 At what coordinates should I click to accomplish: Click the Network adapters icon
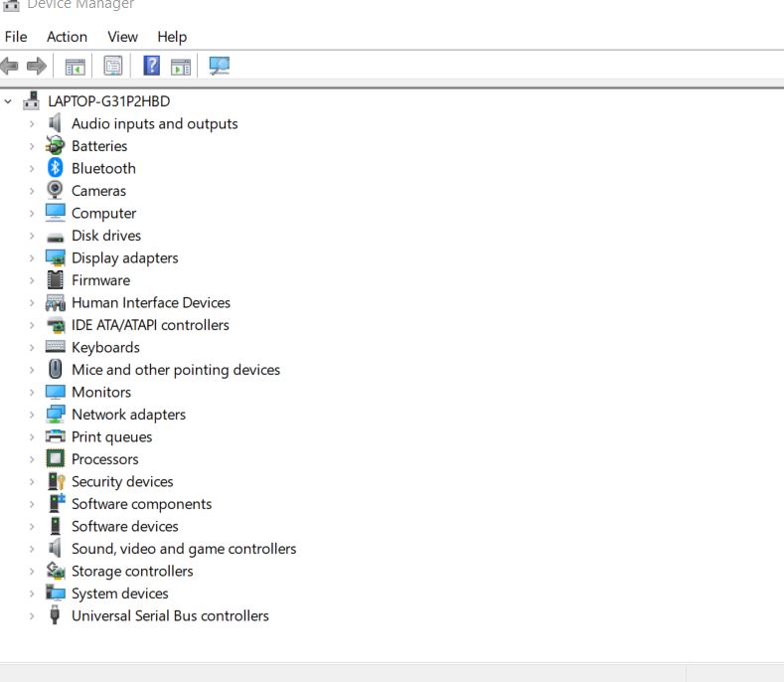click(x=55, y=414)
